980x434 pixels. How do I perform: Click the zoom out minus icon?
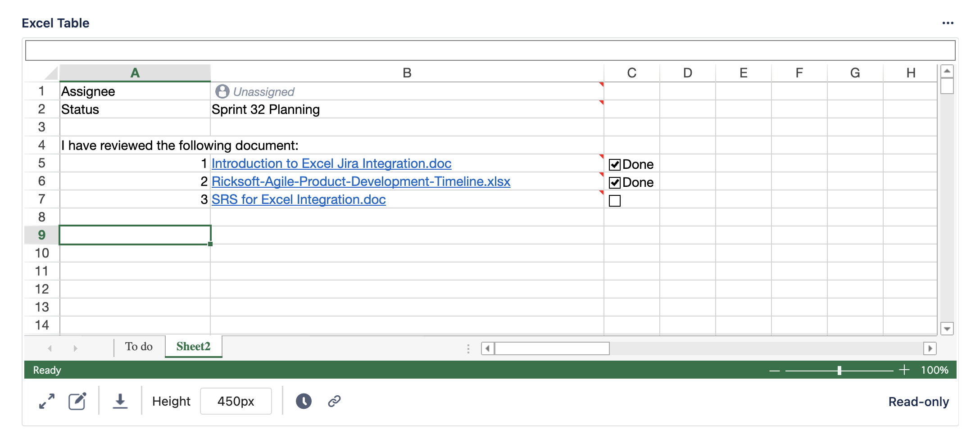click(x=774, y=371)
